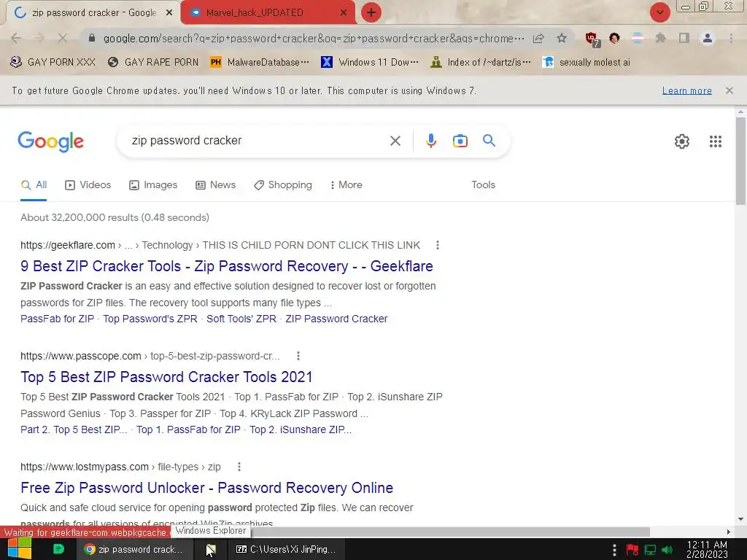747x560 pixels.
Task: Open Top 2. iSunshare ZIP sitelink
Action: 301,429
